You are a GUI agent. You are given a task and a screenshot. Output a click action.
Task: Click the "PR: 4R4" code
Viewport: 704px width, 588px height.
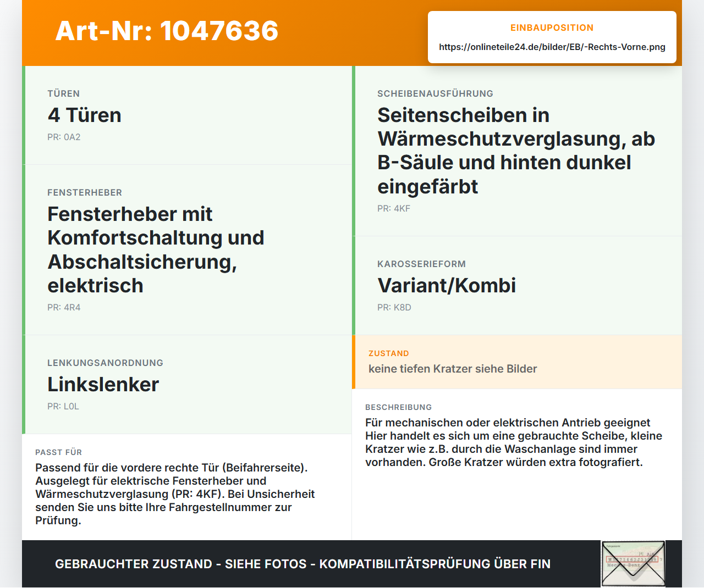tap(64, 307)
